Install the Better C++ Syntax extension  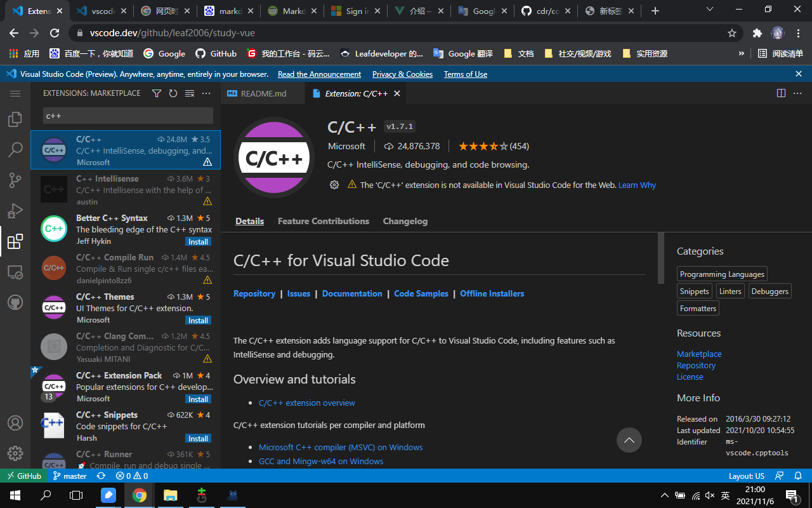tap(198, 242)
